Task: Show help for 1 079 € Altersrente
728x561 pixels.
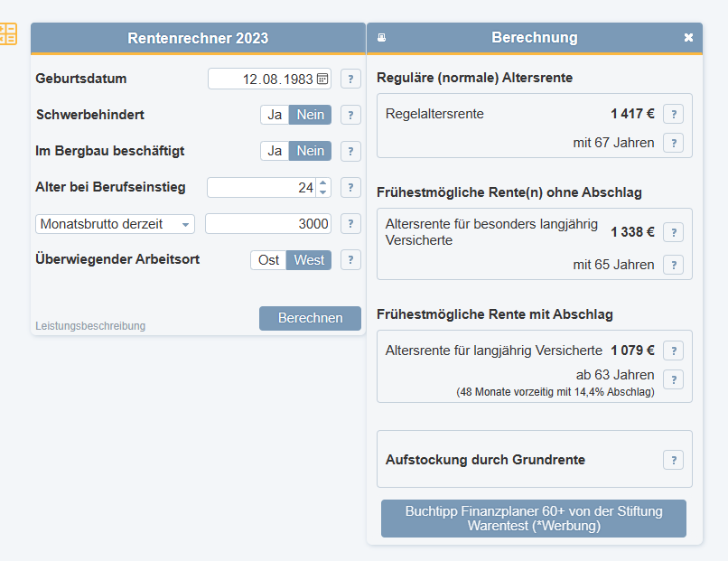Action: click(x=673, y=351)
